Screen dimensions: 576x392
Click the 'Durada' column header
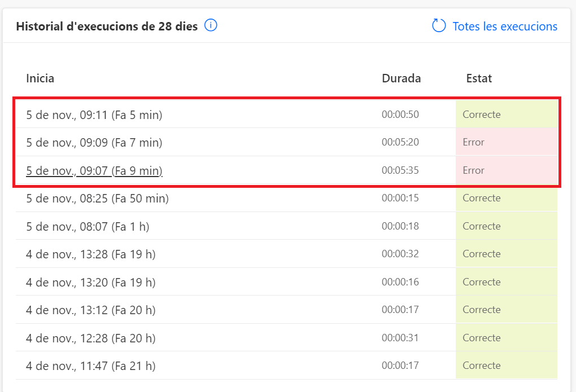click(401, 78)
